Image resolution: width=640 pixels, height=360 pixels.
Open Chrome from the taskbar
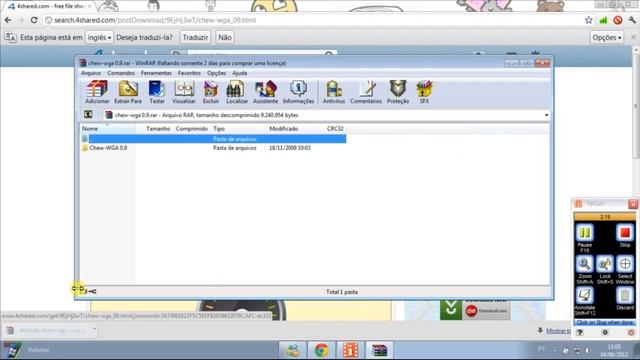point(321,350)
